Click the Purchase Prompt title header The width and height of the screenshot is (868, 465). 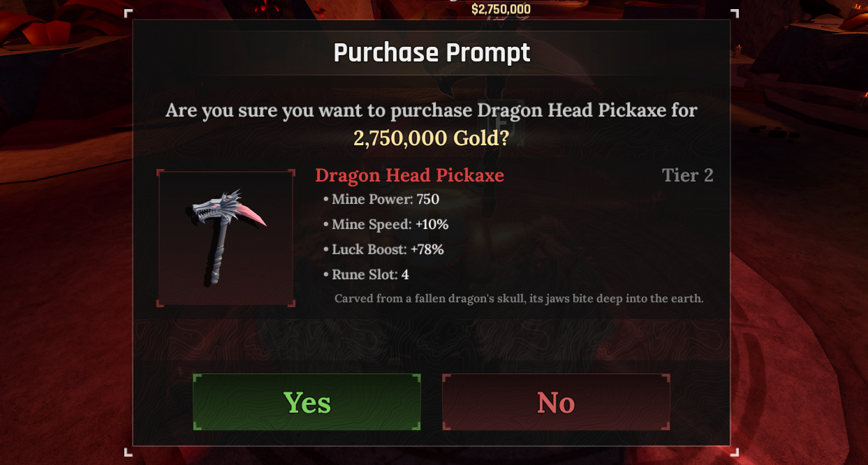tap(432, 53)
